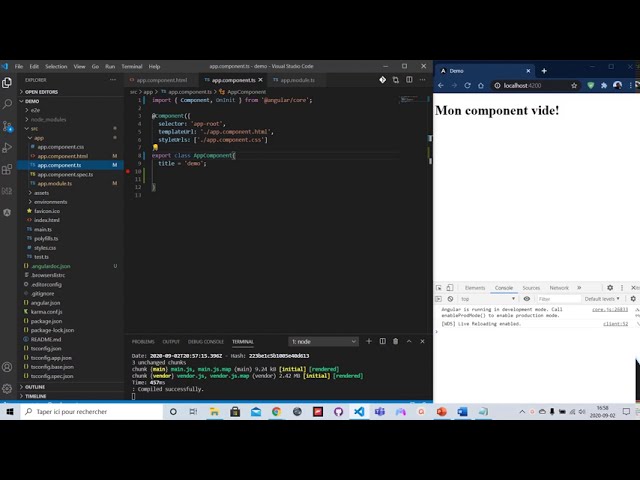This screenshot has width=640, height=480.
Task: Open the Run and Debug view icon
Action: (x=7, y=148)
